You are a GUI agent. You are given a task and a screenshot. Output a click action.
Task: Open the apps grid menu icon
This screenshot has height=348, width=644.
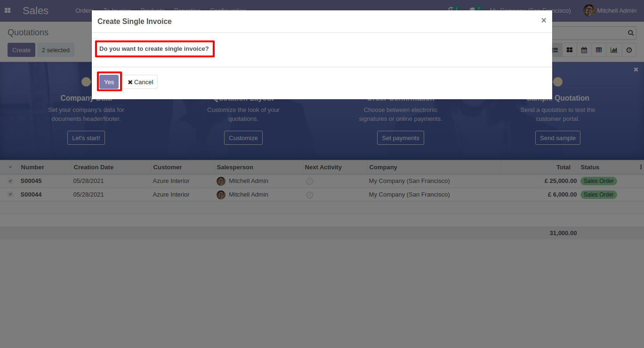(8, 10)
